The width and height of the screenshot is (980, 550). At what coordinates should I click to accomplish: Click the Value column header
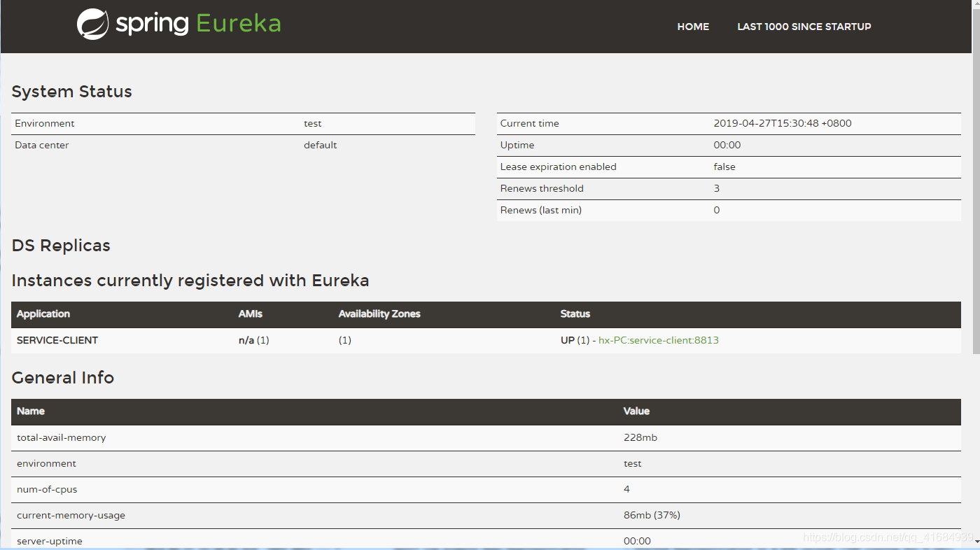tap(636, 411)
